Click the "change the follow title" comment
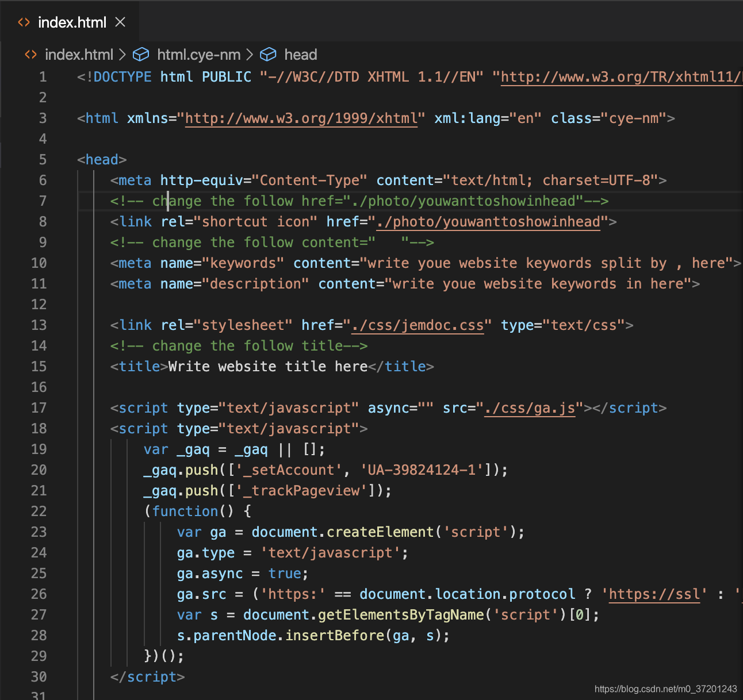 tap(239, 346)
